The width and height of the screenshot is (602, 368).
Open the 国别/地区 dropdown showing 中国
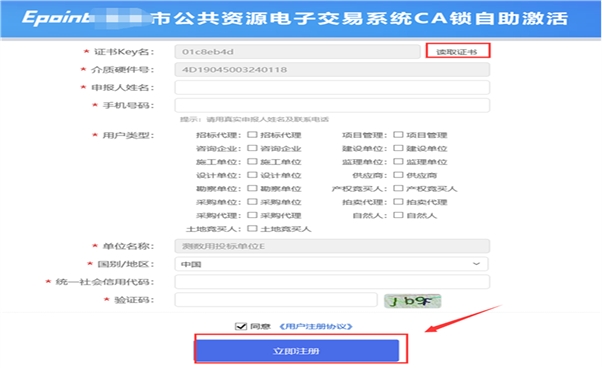coord(332,264)
